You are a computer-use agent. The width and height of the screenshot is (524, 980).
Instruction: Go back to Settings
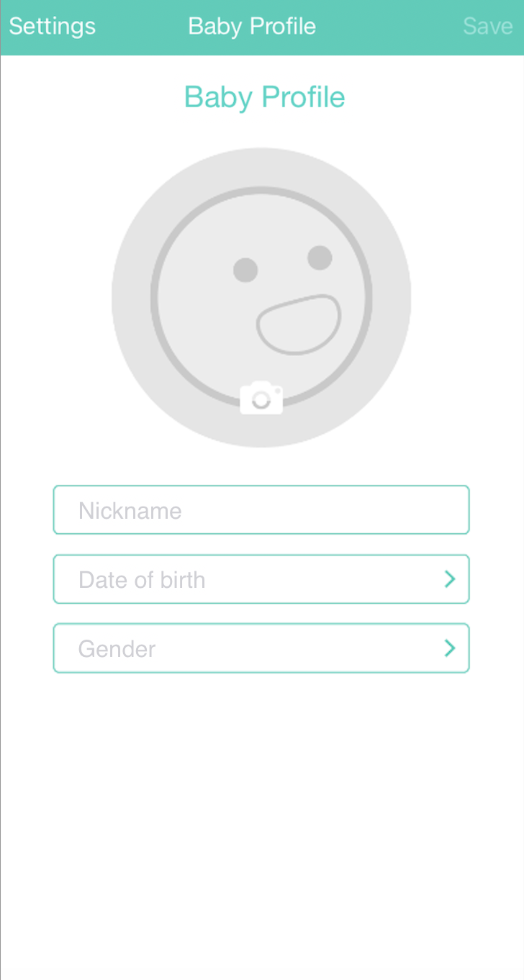(52, 27)
